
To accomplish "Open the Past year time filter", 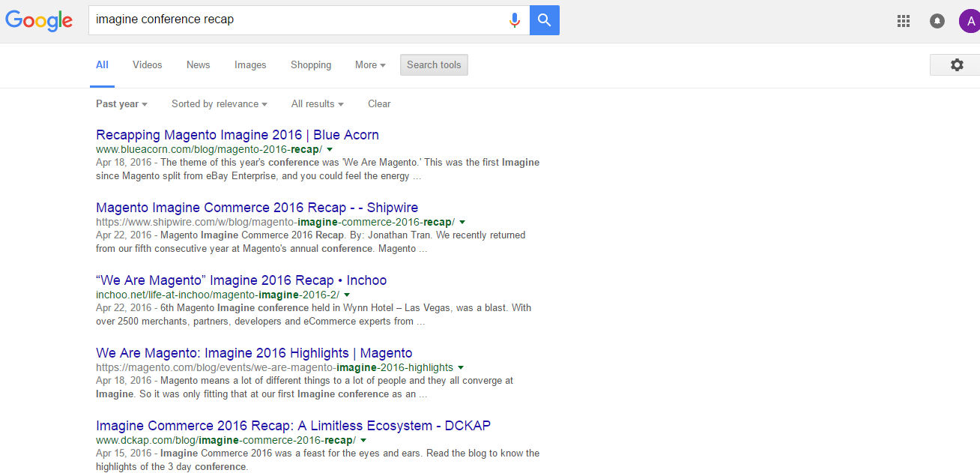I will (121, 104).
